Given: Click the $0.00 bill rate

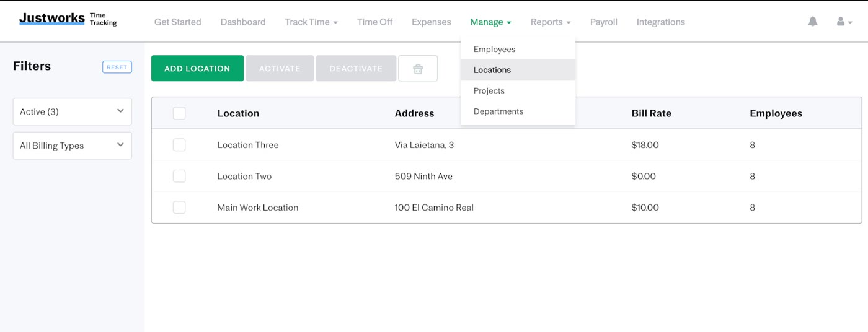Looking at the screenshot, I should (x=644, y=176).
